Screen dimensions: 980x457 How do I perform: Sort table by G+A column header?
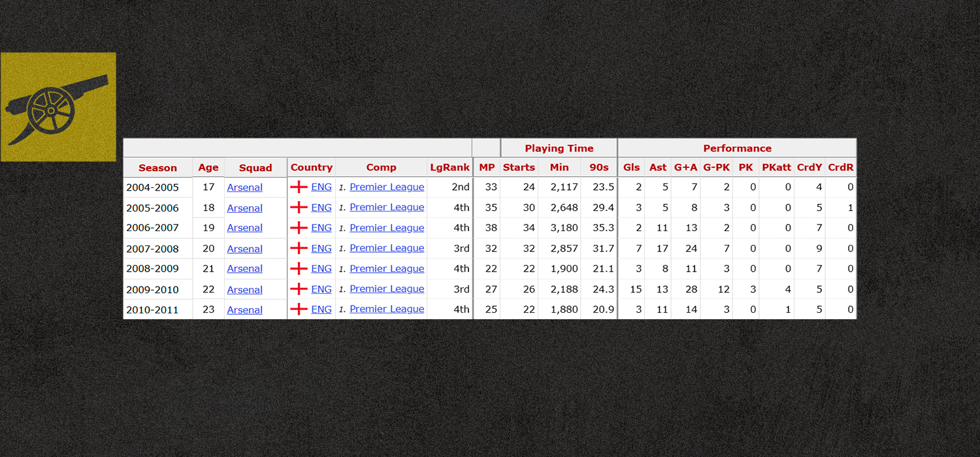685,167
